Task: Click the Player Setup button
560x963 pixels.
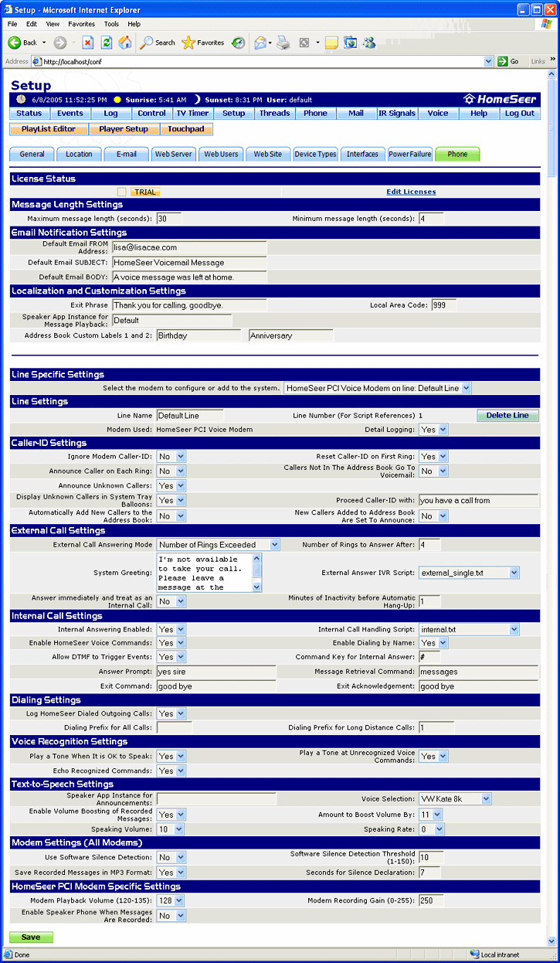Action: click(124, 129)
